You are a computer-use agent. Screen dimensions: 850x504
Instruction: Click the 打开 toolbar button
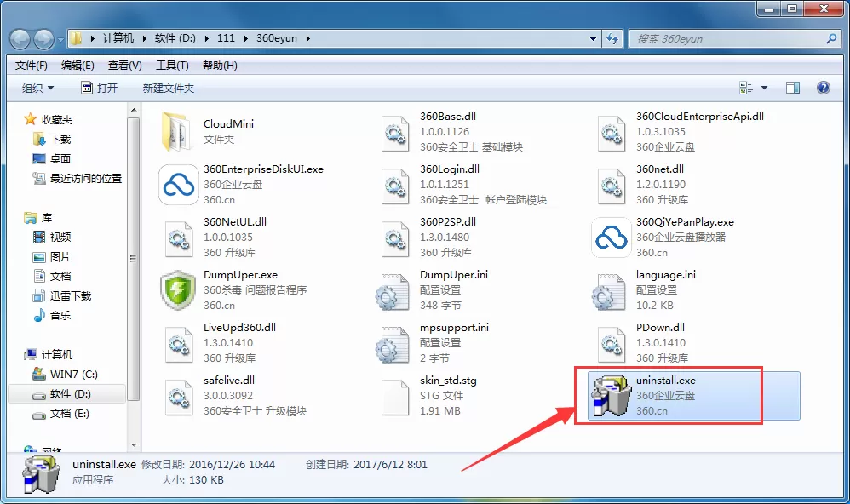(99, 88)
